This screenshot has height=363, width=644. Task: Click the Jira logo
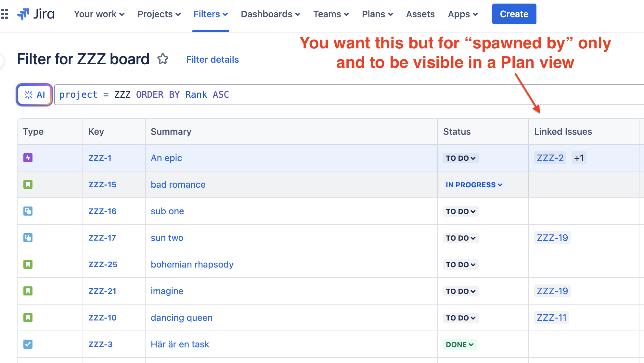click(x=36, y=14)
